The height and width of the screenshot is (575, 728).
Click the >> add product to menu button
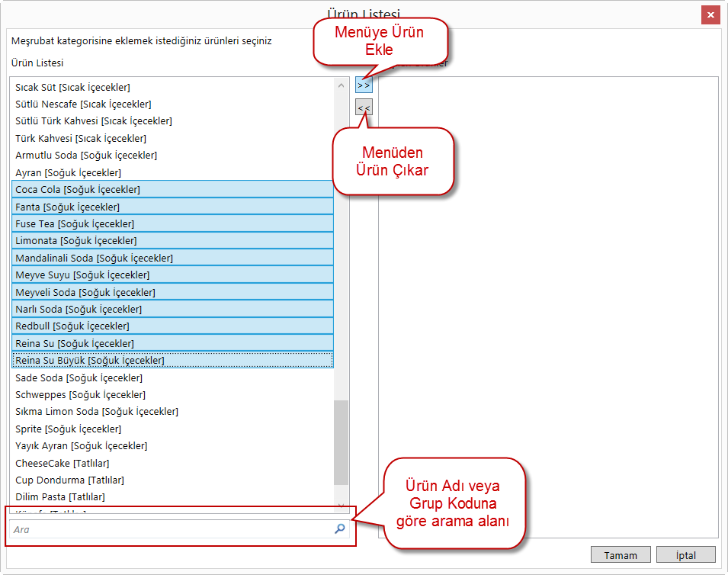click(364, 85)
